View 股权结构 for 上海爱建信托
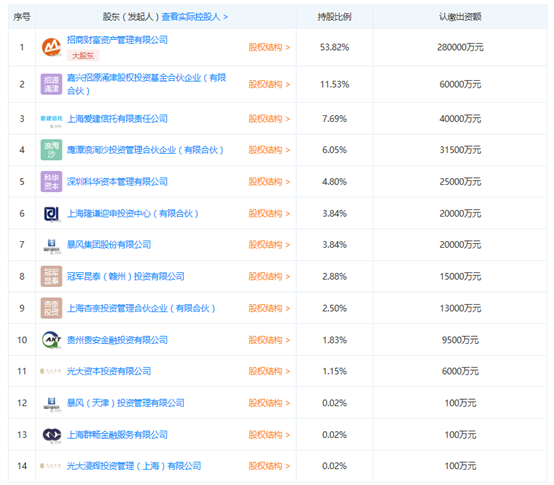This screenshot has width=554, height=485. coord(269,119)
